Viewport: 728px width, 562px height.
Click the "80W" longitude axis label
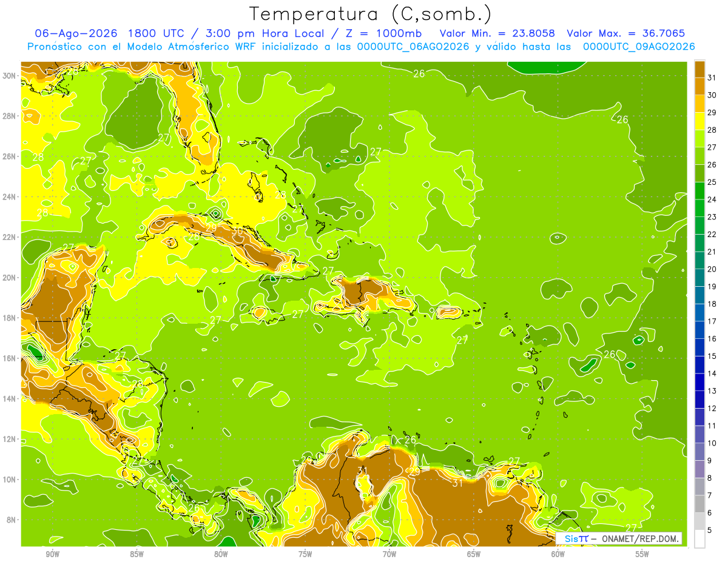(x=221, y=554)
